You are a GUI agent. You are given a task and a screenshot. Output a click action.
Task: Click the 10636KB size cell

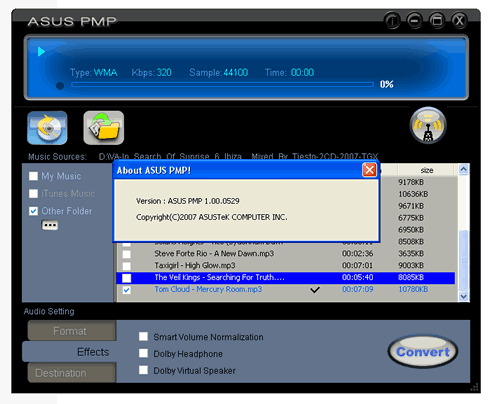[x=413, y=194]
